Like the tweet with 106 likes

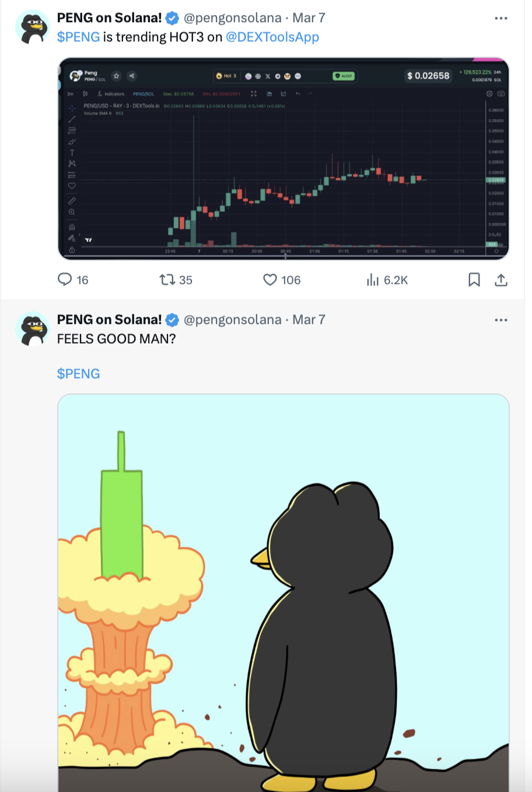(x=270, y=280)
